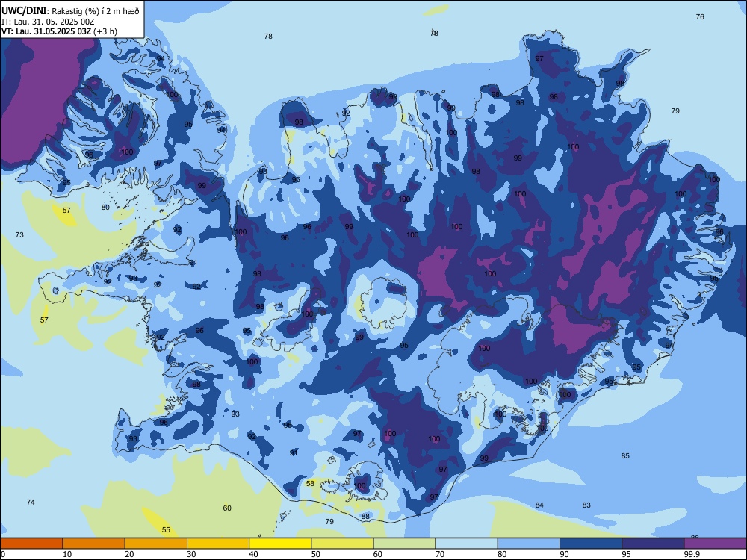Click the '20' legend scale label
The image size is (747, 560).
coord(129,554)
